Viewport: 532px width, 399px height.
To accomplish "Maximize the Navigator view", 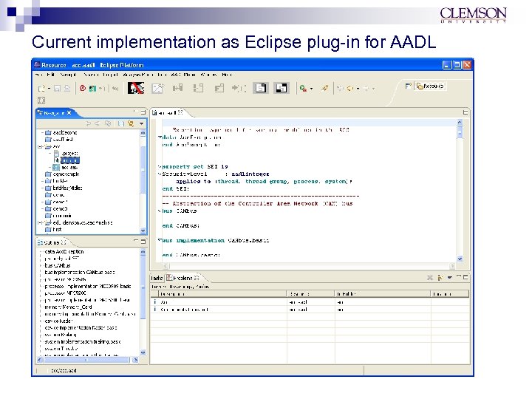I will 143,112.
